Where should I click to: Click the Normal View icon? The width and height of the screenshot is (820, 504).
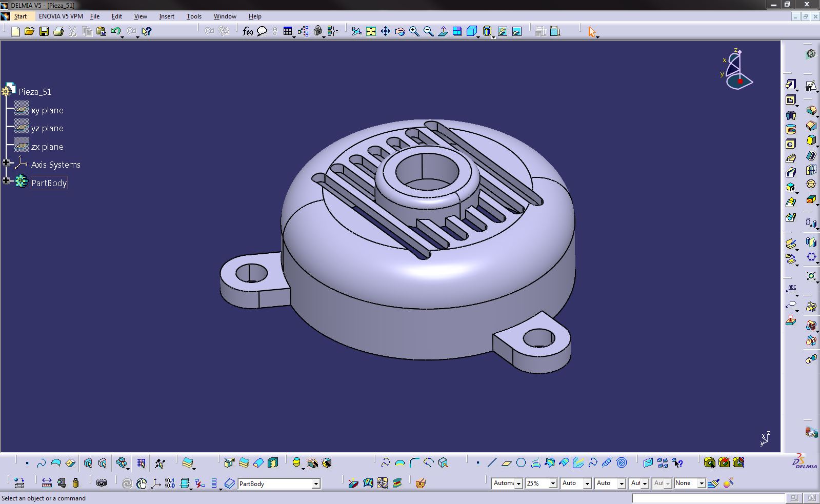(443, 31)
